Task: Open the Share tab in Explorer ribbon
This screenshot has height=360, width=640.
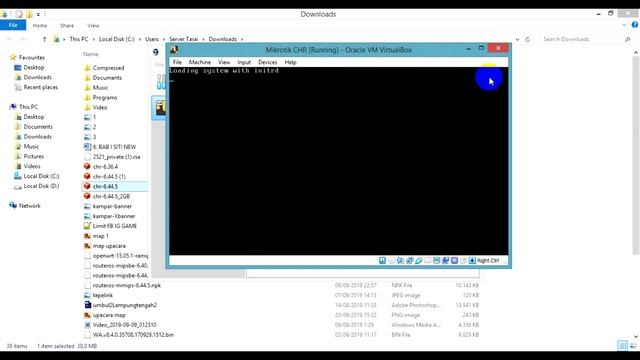Action: tap(67, 25)
